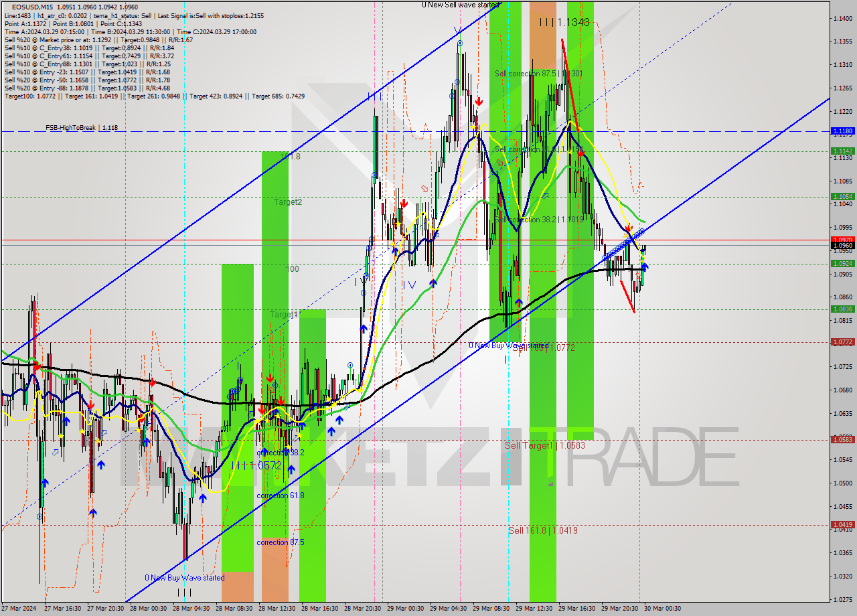Click the green 1.1054 price tag
The height and width of the screenshot is (616, 857).
pyautogui.click(x=842, y=197)
